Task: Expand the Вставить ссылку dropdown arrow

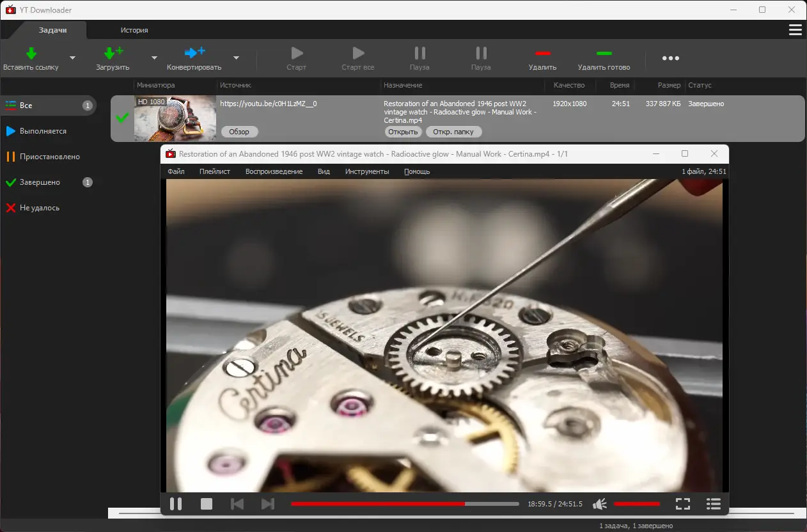Action: pos(72,58)
